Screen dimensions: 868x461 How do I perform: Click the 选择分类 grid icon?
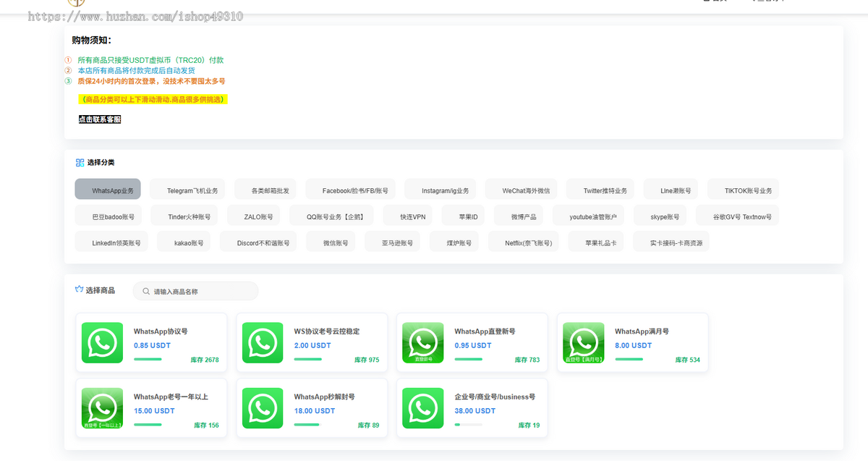tap(80, 163)
